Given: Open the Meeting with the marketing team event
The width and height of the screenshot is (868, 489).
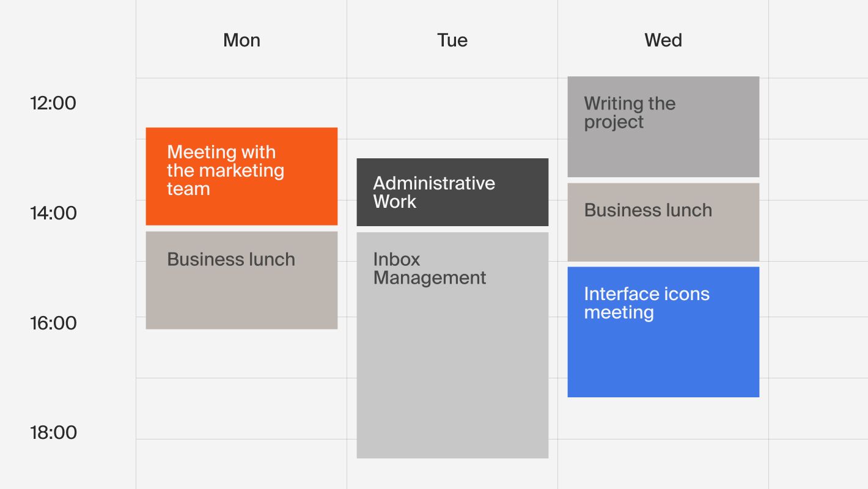Looking at the screenshot, I should point(241,176).
